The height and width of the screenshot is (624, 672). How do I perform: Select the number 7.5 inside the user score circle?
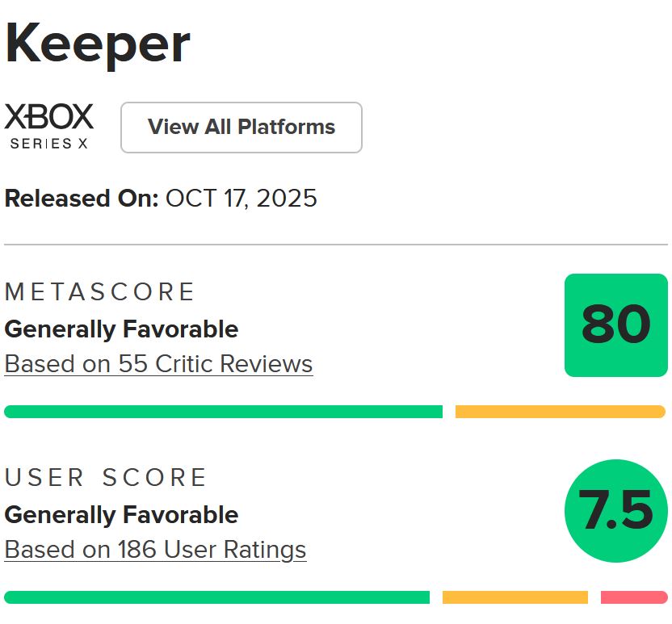615,511
